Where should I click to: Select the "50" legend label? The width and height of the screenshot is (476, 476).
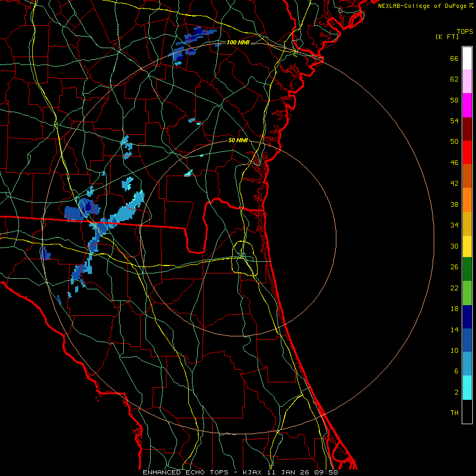click(x=454, y=142)
